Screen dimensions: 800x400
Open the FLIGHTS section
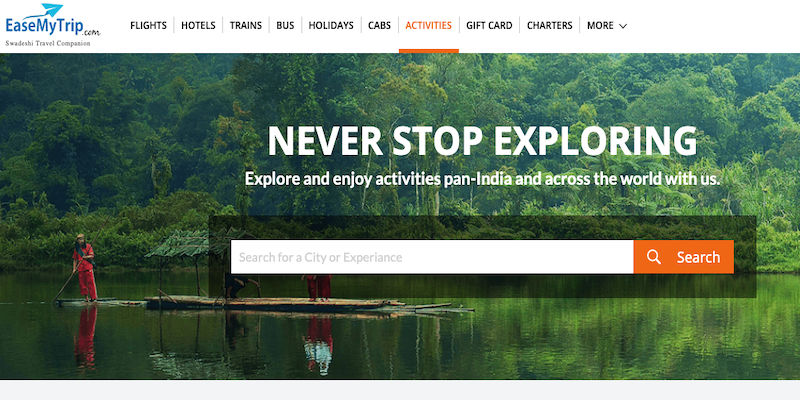click(148, 26)
